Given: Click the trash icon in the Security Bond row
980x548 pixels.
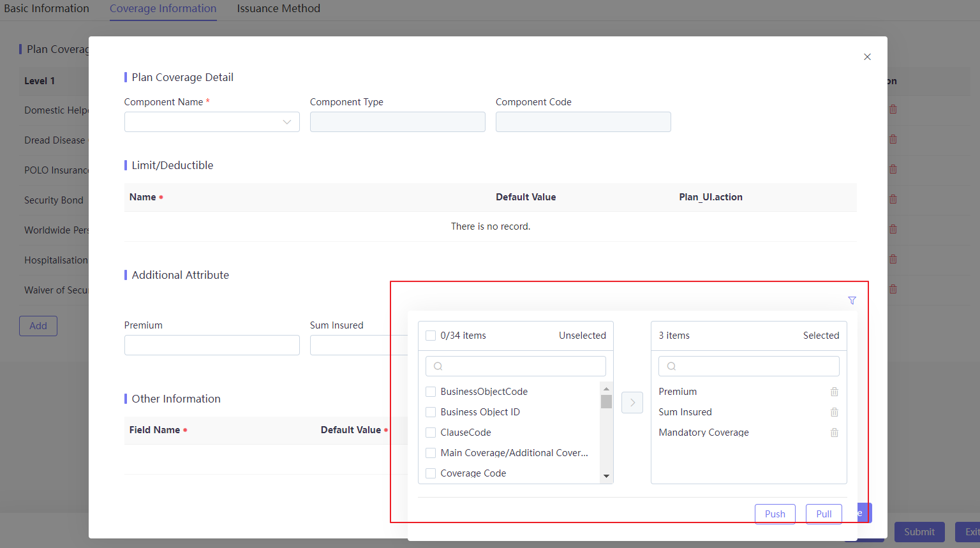Looking at the screenshot, I should pos(893,199).
